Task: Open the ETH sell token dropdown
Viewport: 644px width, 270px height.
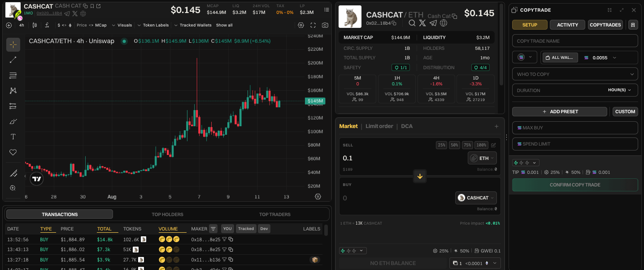Action: point(482,158)
